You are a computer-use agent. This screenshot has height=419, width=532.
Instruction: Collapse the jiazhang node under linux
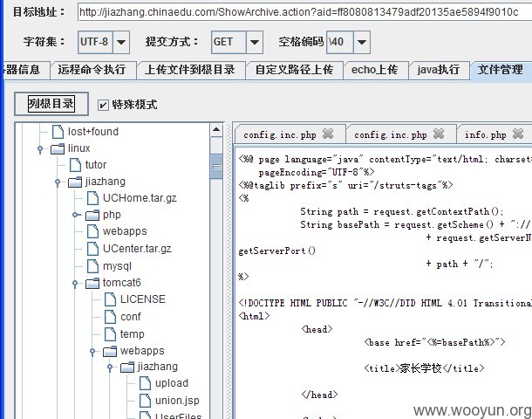[x=58, y=182]
